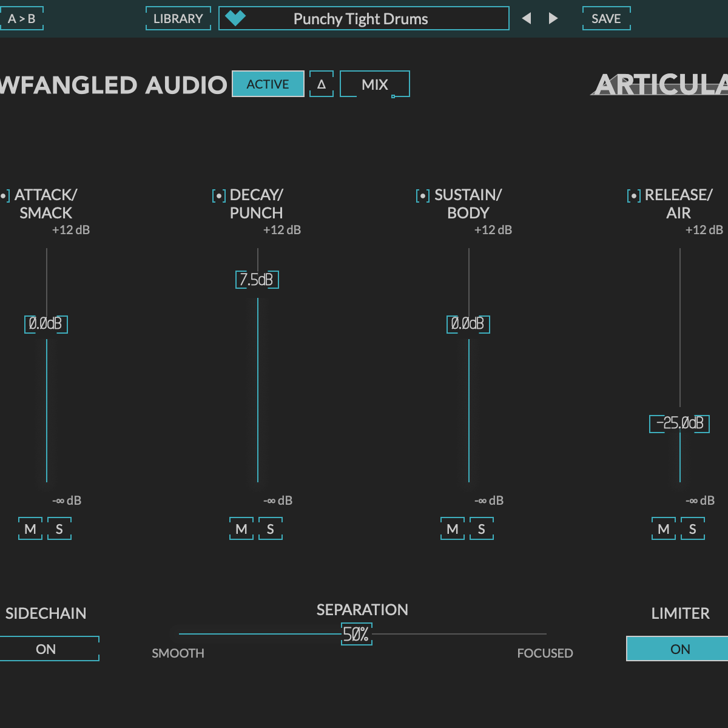Click the 7.5dB value field under DECAY/PUNCH
Viewport: 728px width, 728px height.
tap(257, 279)
